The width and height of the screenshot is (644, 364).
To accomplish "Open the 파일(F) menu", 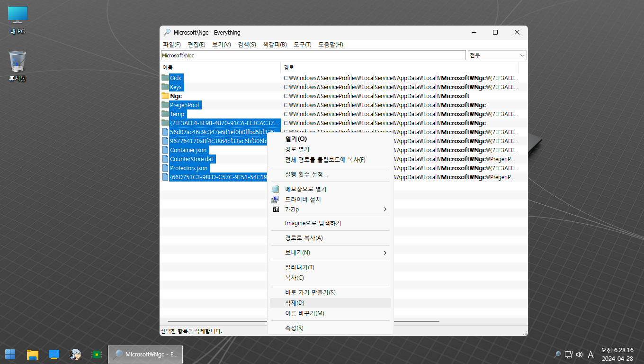I will pyautogui.click(x=172, y=45).
